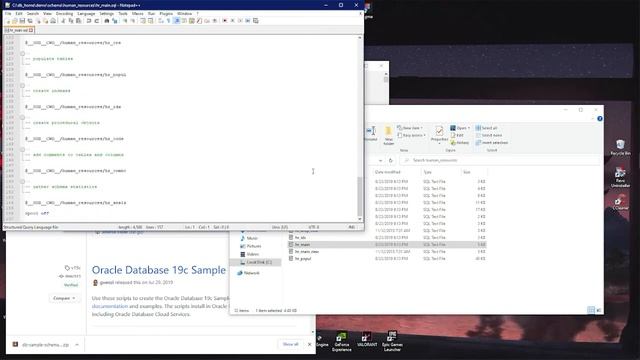Click the Open file icon in Notepad++ toolbar
The height and width of the screenshot is (360, 640).
click(x=15, y=21)
